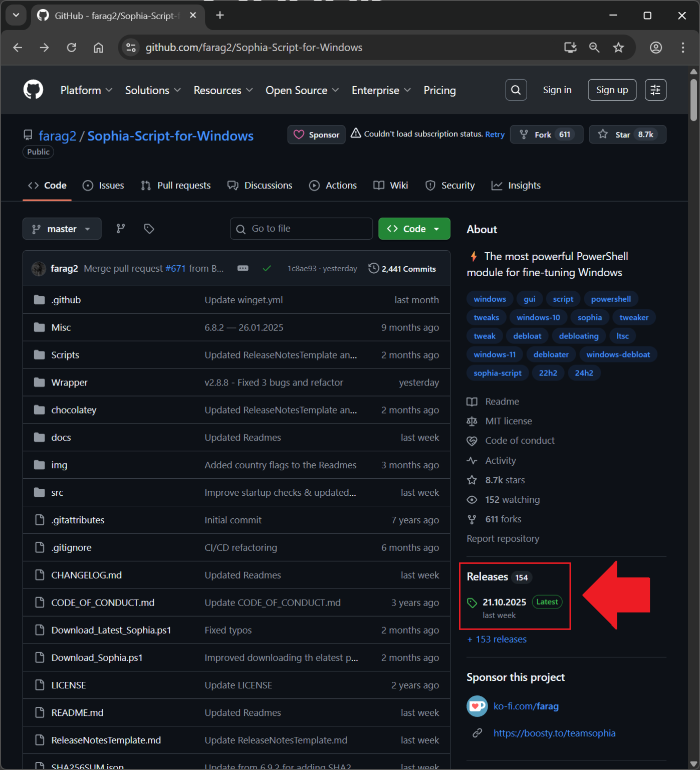This screenshot has height=770, width=700.
Task: Open the search icon in the header
Action: [x=516, y=90]
